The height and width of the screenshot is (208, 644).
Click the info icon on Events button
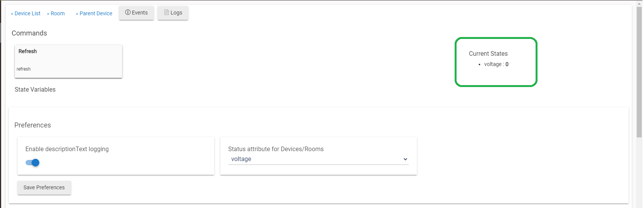click(x=128, y=13)
